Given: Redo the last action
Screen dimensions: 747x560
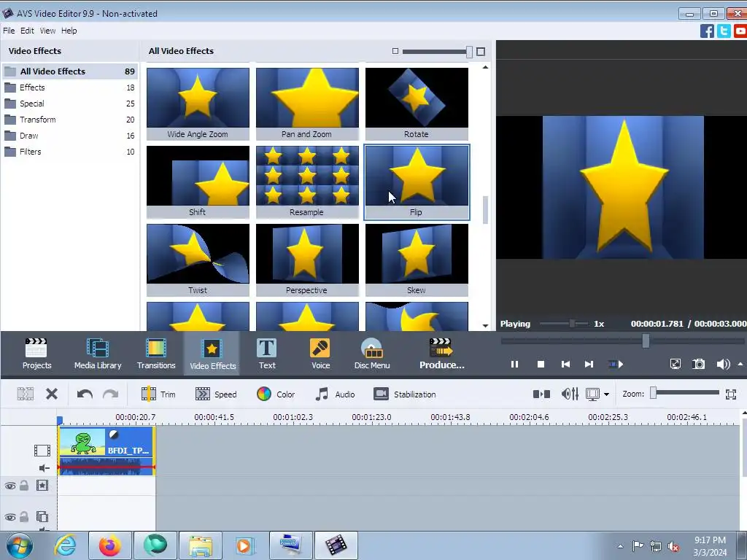Looking at the screenshot, I should (x=111, y=394).
